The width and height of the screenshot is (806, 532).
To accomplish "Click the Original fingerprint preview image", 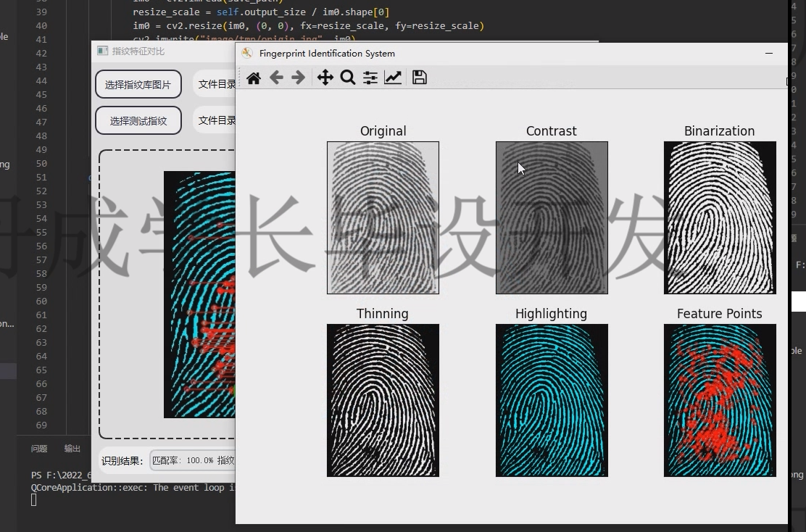I will coord(383,217).
